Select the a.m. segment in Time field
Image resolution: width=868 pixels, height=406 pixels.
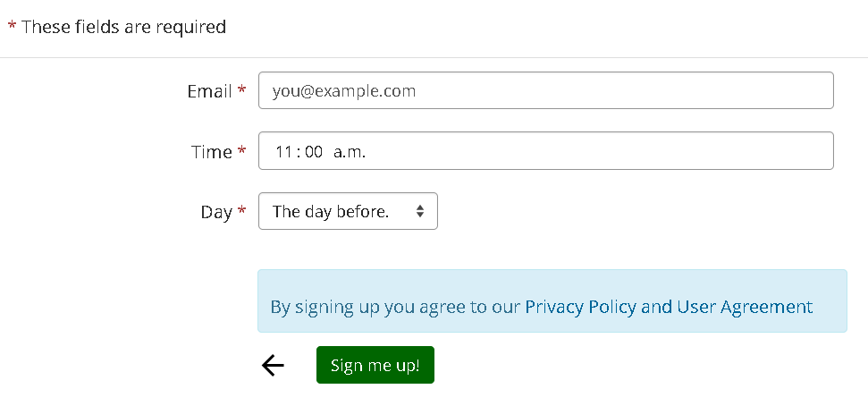coord(350,152)
